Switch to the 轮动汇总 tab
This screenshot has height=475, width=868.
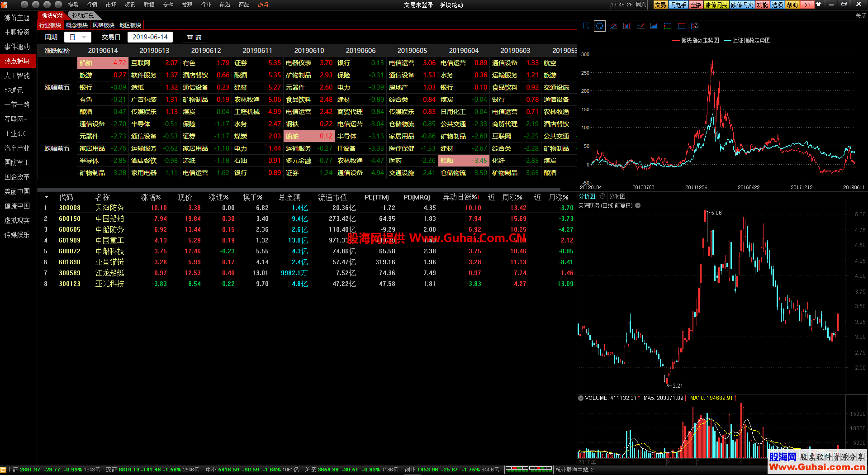(83, 15)
